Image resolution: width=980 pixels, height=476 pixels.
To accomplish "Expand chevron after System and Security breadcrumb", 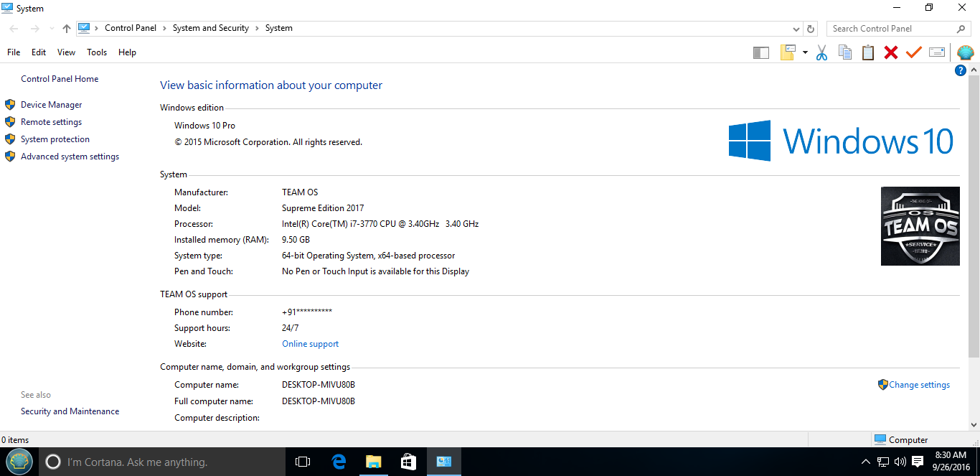I will 258,28.
